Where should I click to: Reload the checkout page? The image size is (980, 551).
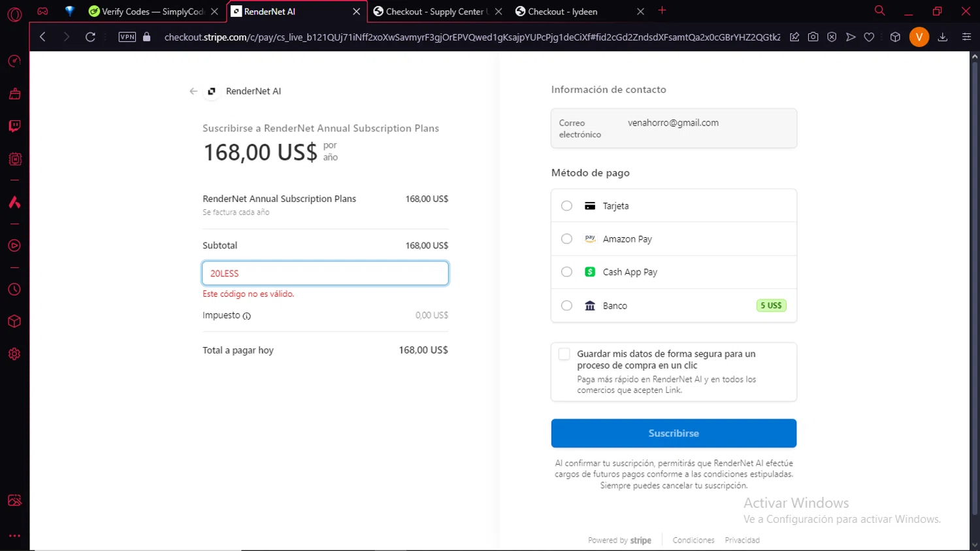pos(90,37)
